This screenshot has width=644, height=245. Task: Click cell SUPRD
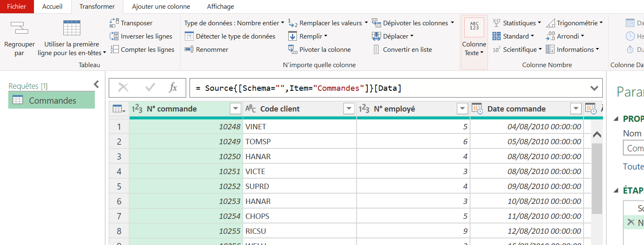pos(300,186)
